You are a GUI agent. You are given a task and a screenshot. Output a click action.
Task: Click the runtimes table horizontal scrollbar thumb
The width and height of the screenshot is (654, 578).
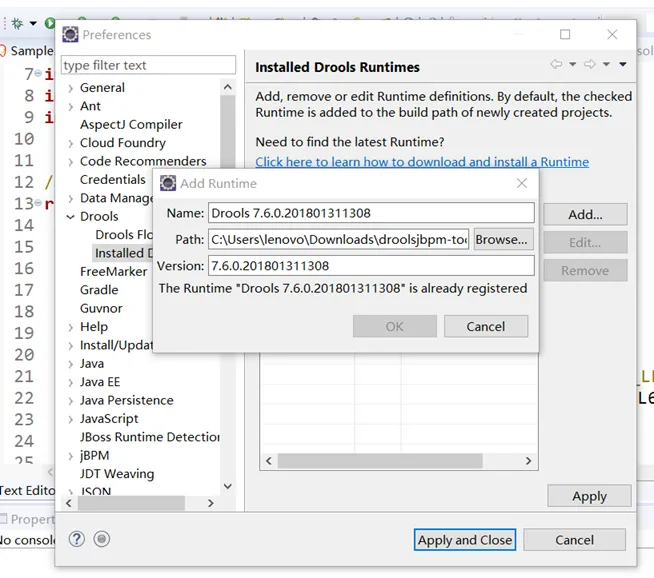pos(380,461)
